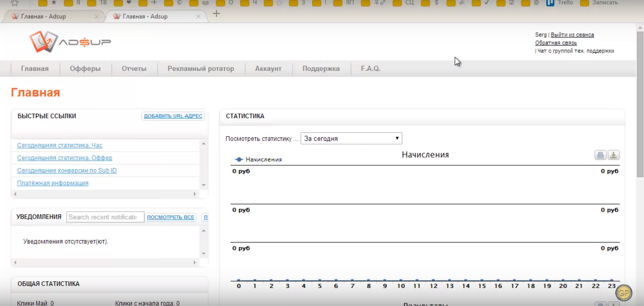Print the Начисления chart

600,155
